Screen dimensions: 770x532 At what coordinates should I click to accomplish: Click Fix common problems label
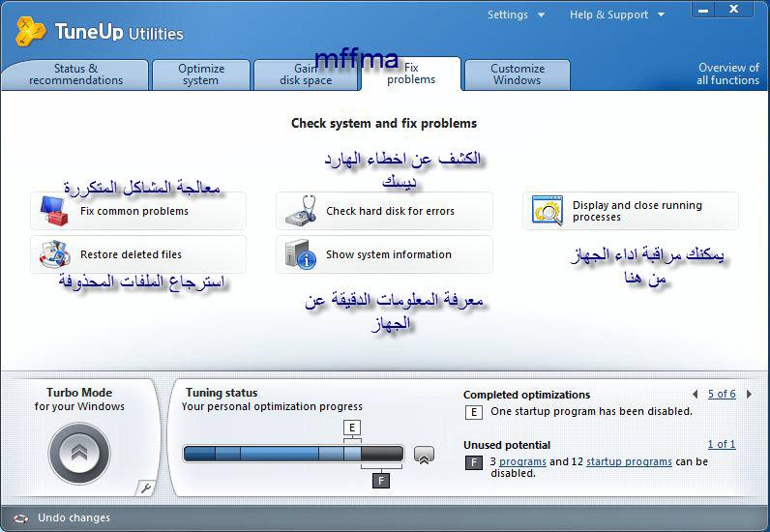pyautogui.click(x=134, y=211)
